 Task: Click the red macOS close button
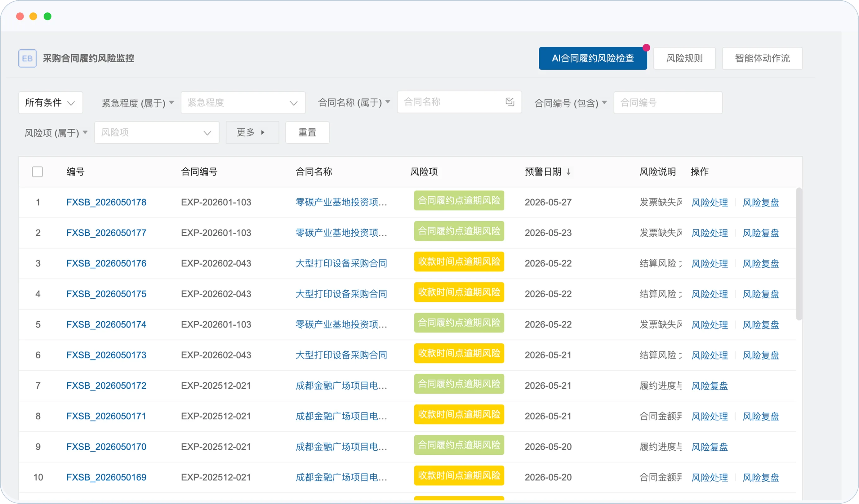(20, 16)
